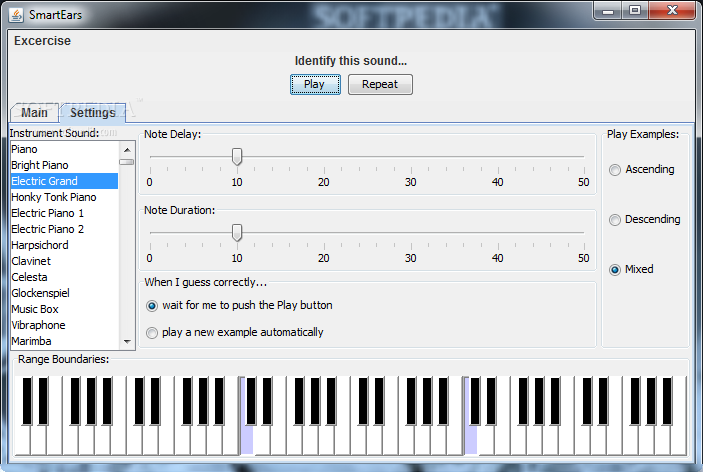
Task: Switch to the Main tab
Action: point(34,113)
